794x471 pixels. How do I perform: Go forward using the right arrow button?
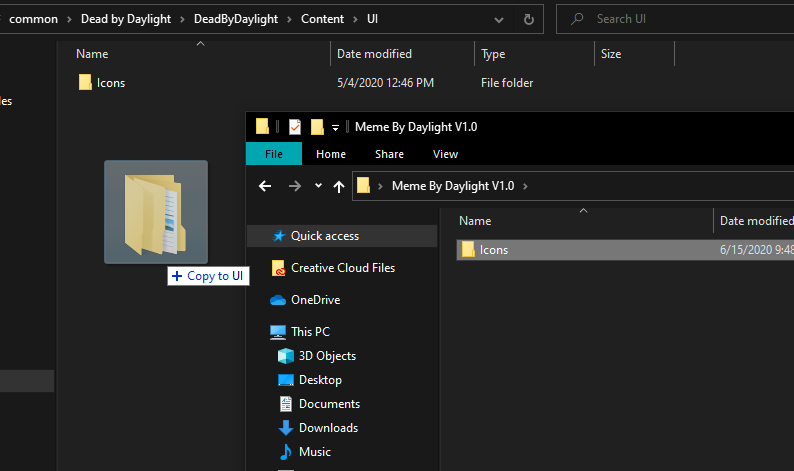pos(295,186)
